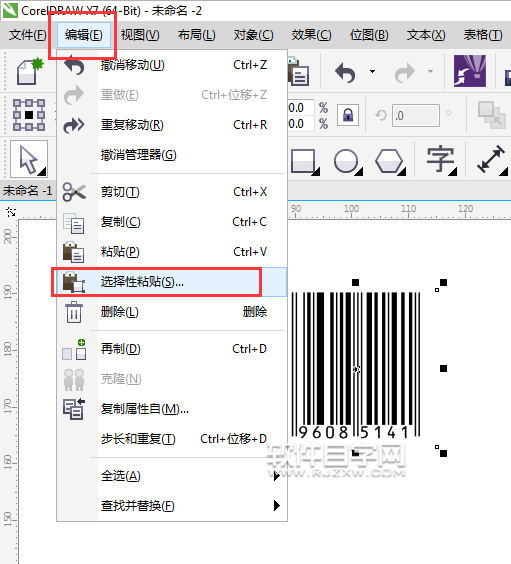
Task: Choose 剪切(T) menu entry
Action: 172,192
